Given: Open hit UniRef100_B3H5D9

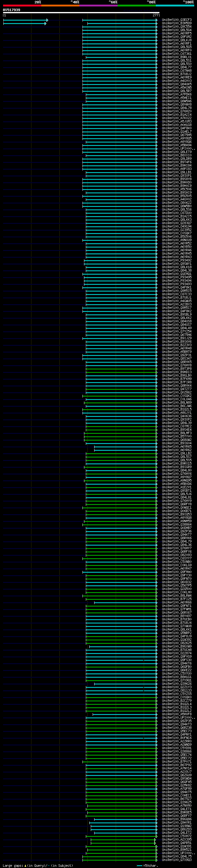Looking at the screenshot, I should [x=177, y=23].
